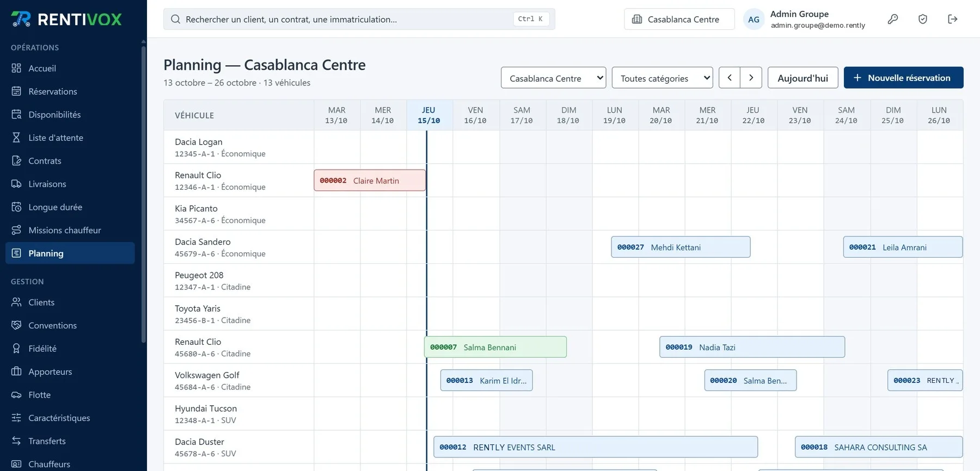Screen dimensions: 980x471
Task: Open reservation 000027 Mehdi Kettani
Action: coord(681,247)
